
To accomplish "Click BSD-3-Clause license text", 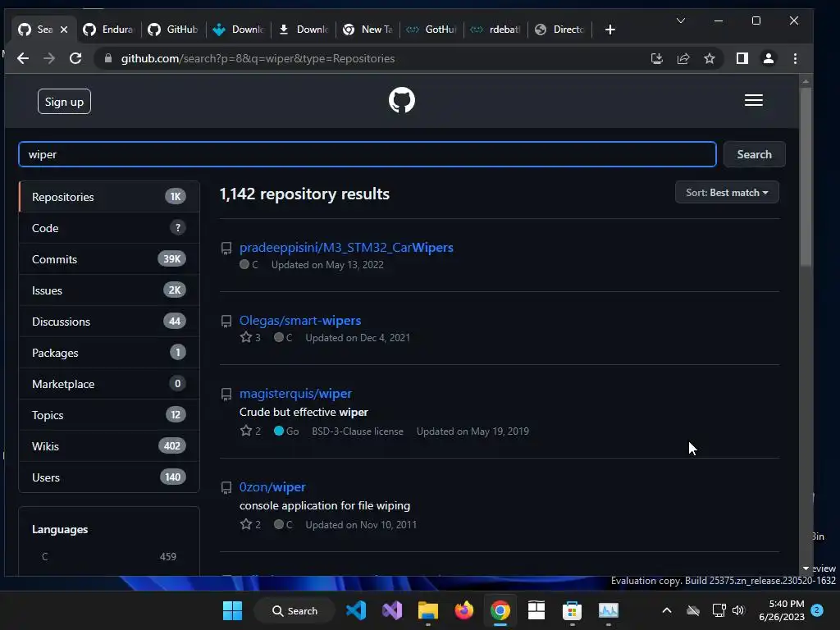I will (358, 431).
